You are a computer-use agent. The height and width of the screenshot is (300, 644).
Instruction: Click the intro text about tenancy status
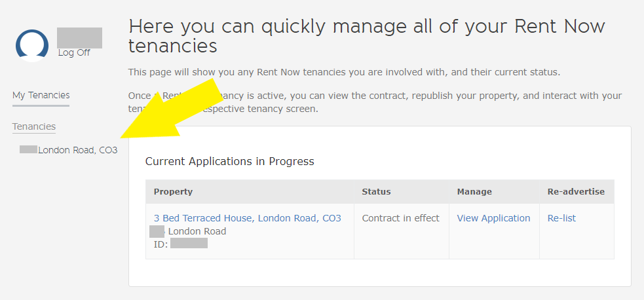coord(344,73)
